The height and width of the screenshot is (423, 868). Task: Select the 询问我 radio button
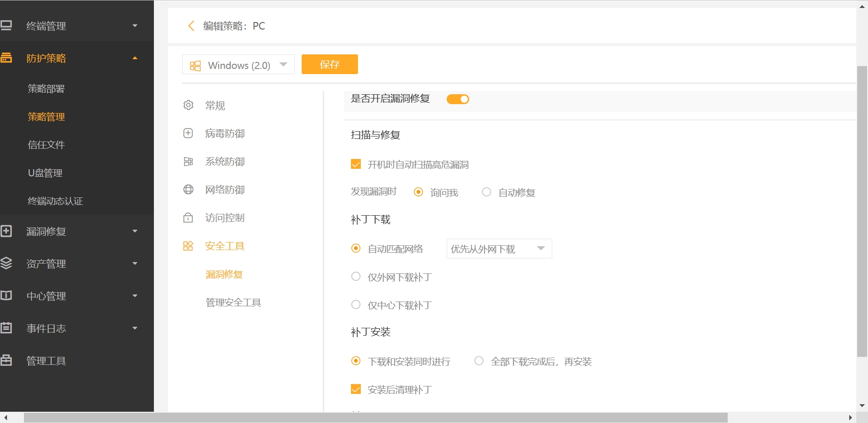coord(419,192)
